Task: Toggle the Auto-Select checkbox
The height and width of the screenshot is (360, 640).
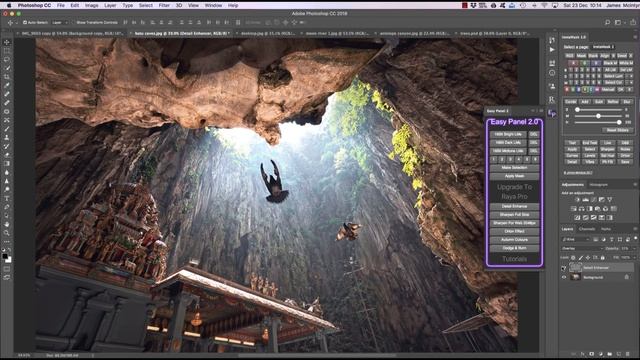Action: pos(25,22)
